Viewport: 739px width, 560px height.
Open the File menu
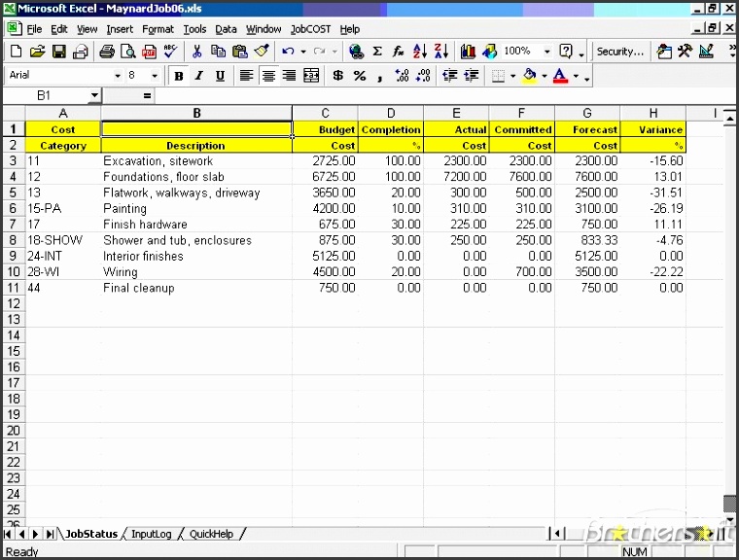tap(34, 29)
